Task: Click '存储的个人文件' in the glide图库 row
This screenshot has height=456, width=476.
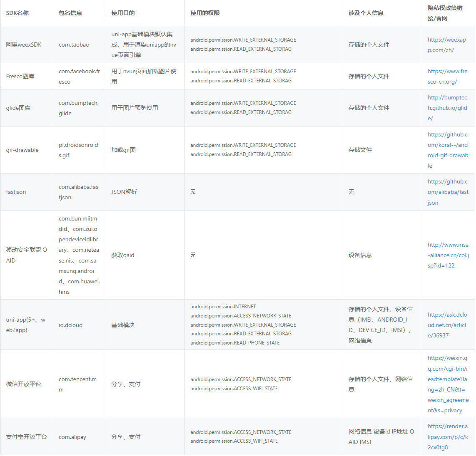Action: pos(369,108)
